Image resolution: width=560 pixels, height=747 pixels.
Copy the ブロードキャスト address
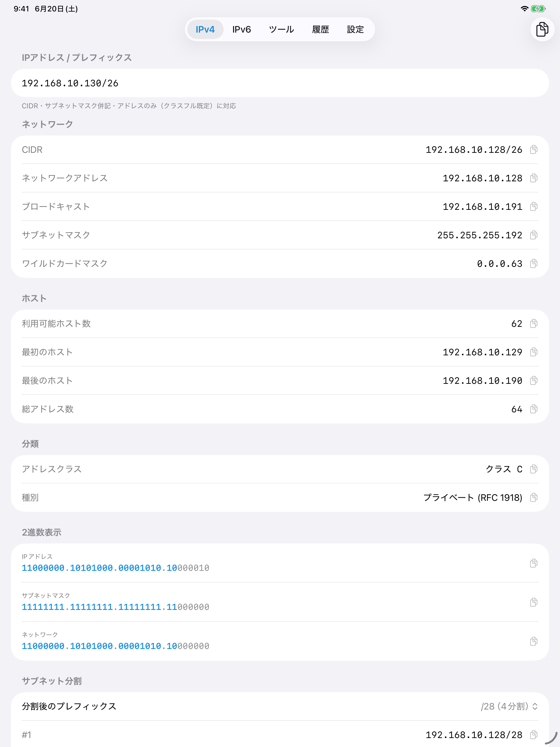point(533,206)
